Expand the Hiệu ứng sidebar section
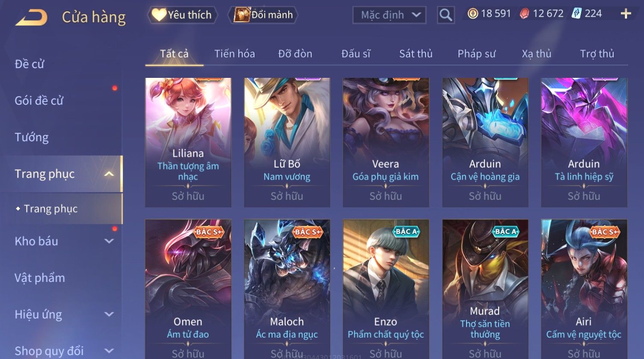This screenshot has height=359, width=644. tap(109, 314)
